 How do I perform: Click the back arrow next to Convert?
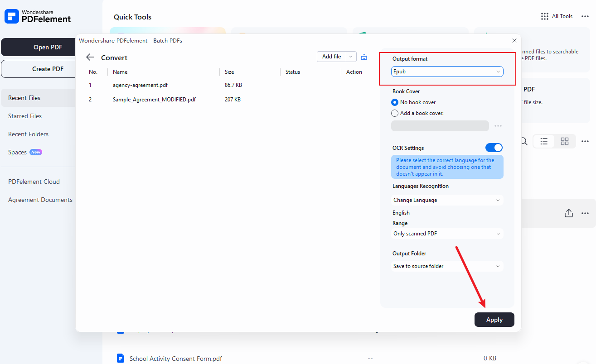point(90,57)
